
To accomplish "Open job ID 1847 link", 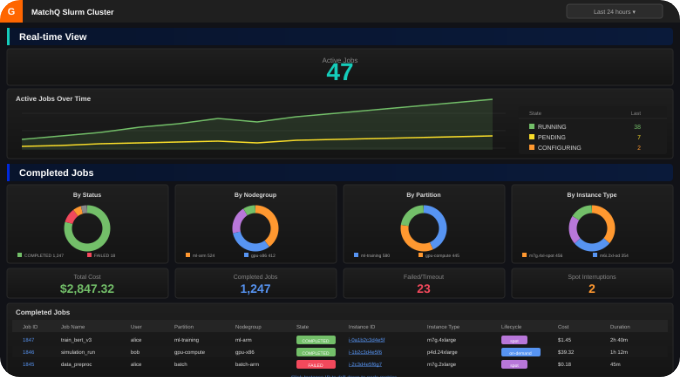I will pyautogui.click(x=28, y=340).
